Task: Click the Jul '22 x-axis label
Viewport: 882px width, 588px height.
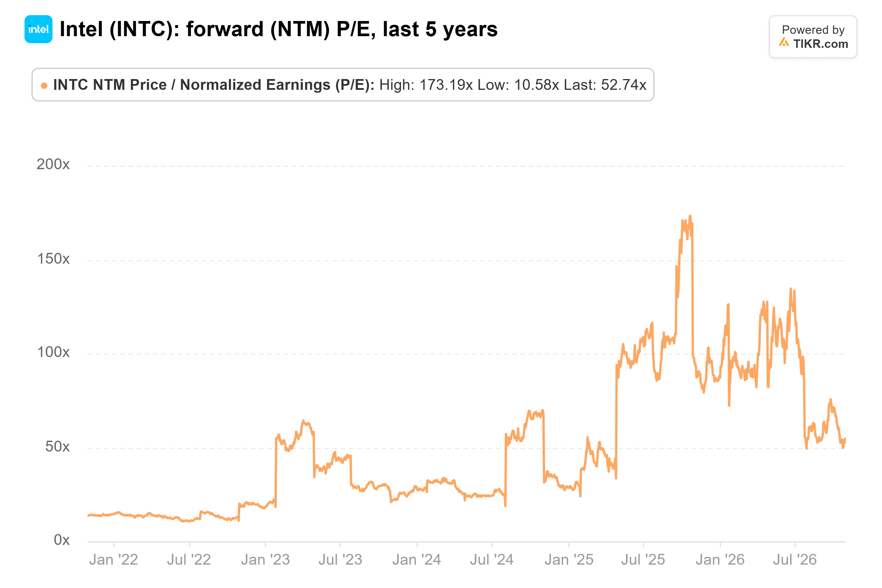Action: point(189,559)
